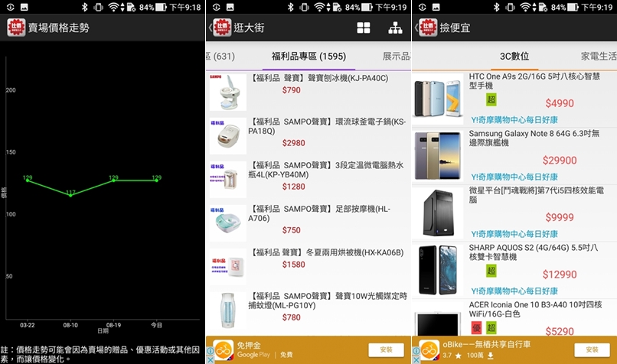
Task: Open the category hierarchy icon in 逛大街
Action: click(x=395, y=28)
